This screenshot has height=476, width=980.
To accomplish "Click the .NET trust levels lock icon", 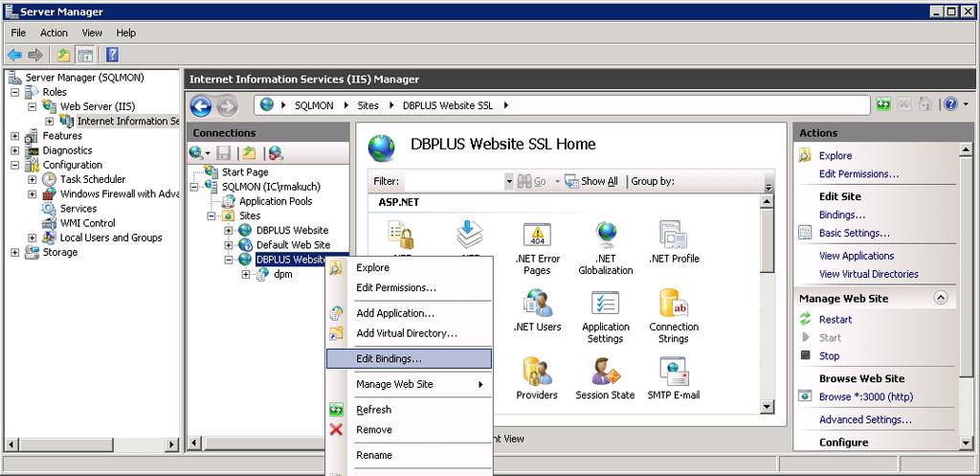I will coord(401,235).
